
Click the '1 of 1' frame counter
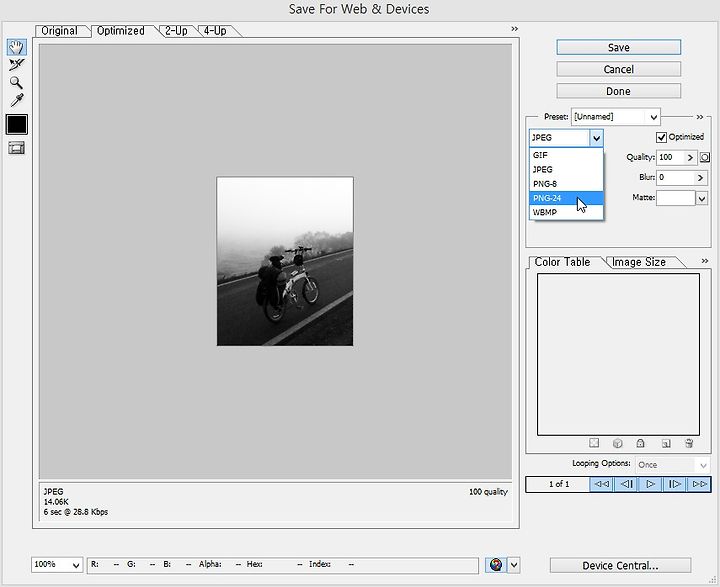[558, 484]
